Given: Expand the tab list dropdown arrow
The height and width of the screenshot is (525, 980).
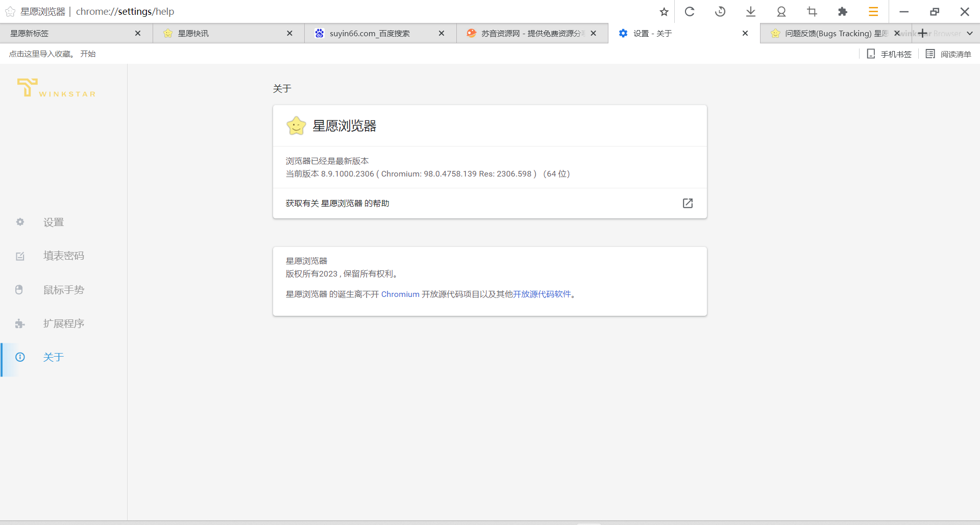Looking at the screenshot, I should (970, 33).
